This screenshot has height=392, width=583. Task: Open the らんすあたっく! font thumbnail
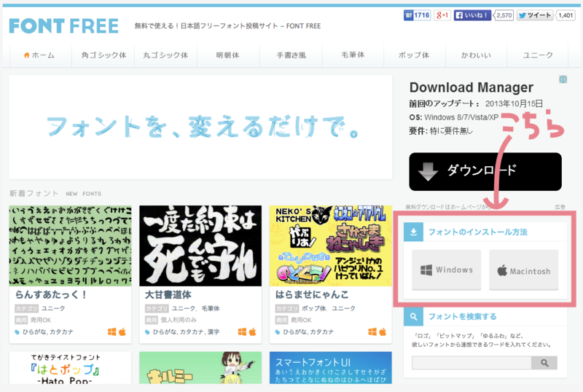(x=70, y=246)
